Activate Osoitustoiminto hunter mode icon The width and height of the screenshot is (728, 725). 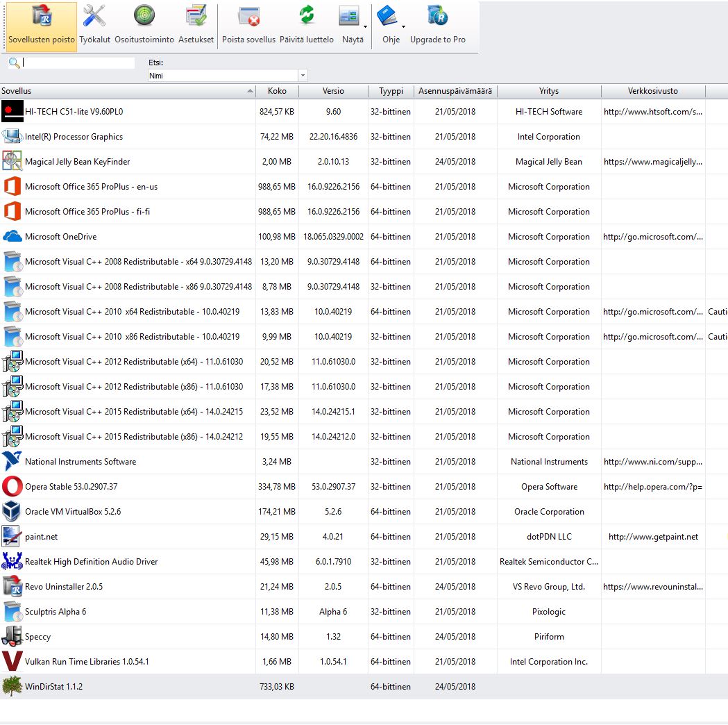pyautogui.click(x=144, y=15)
